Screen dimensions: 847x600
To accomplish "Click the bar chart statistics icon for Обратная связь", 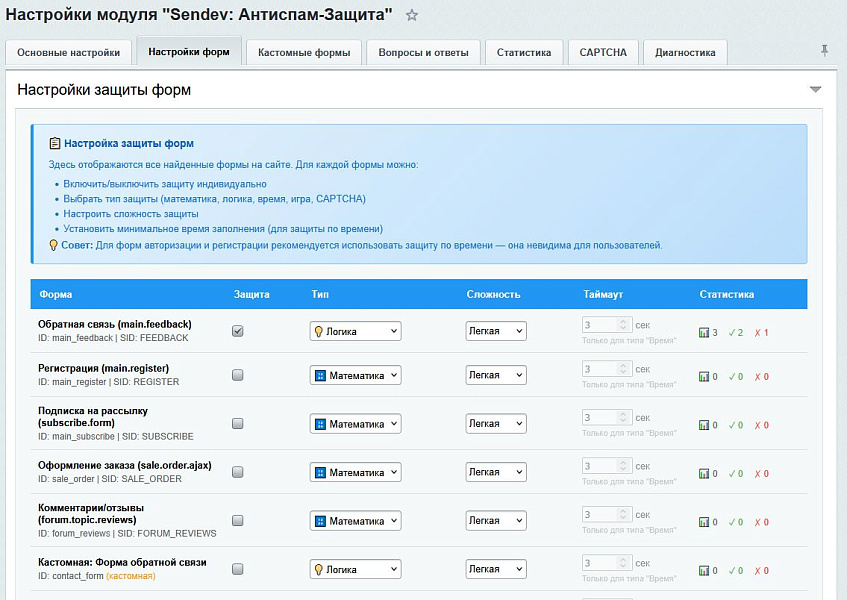I will coord(704,332).
